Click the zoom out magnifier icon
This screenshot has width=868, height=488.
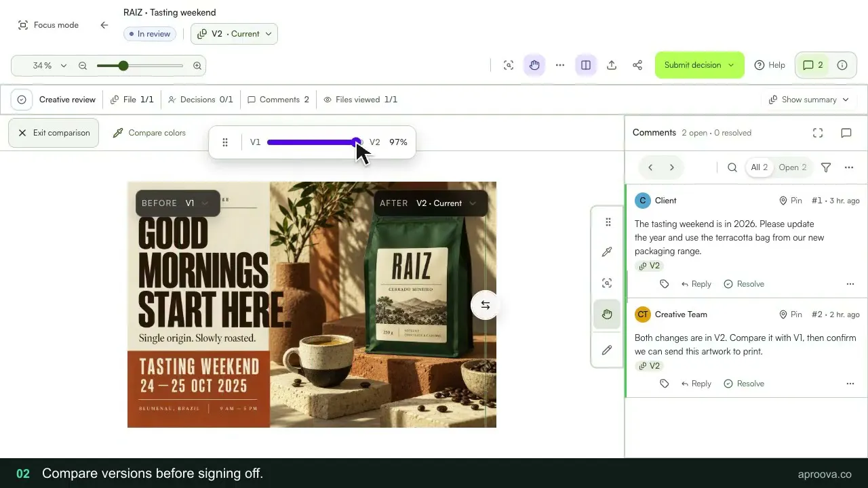tap(83, 66)
